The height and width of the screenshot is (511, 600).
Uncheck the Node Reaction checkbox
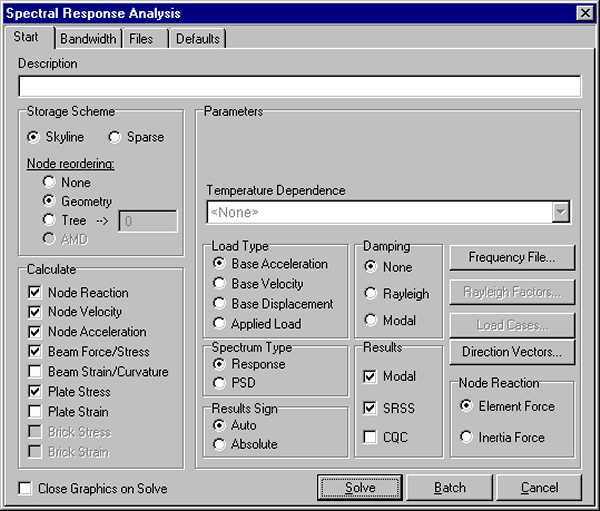pos(35,293)
